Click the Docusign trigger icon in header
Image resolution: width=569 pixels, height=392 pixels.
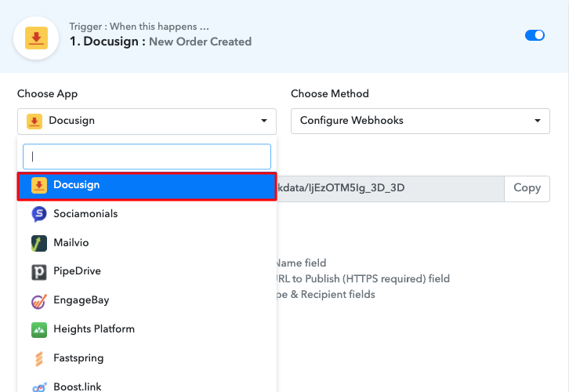pos(36,38)
